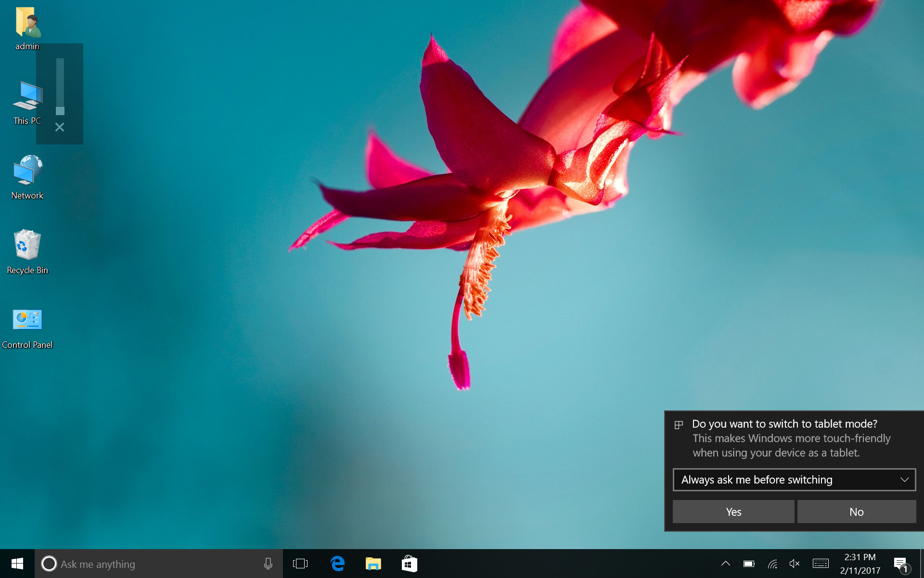This screenshot has height=578, width=924.
Task: Open the Windows Start menu
Action: [17, 564]
